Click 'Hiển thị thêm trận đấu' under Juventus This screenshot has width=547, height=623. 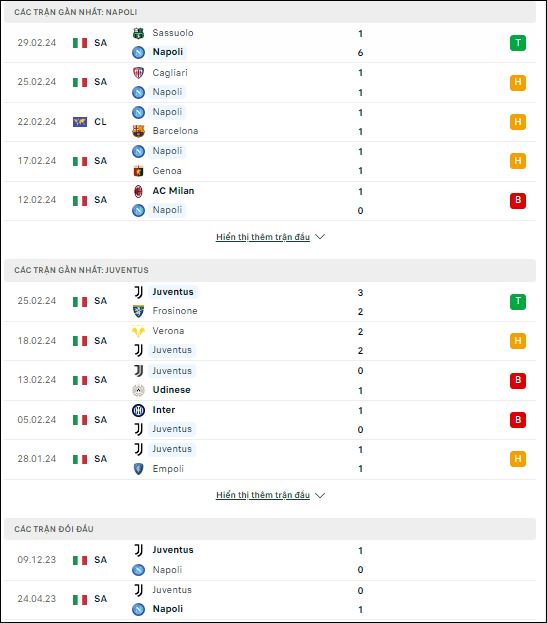(x=263, y=495)
